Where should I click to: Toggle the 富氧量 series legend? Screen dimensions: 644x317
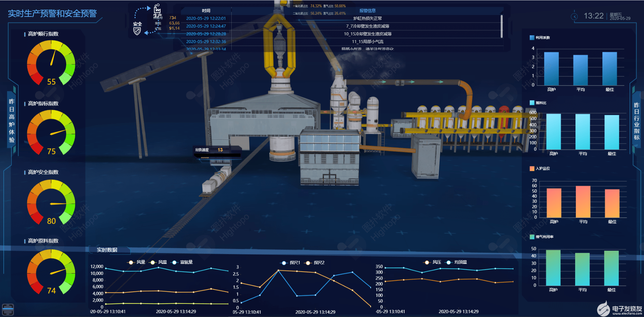(182, 262)
